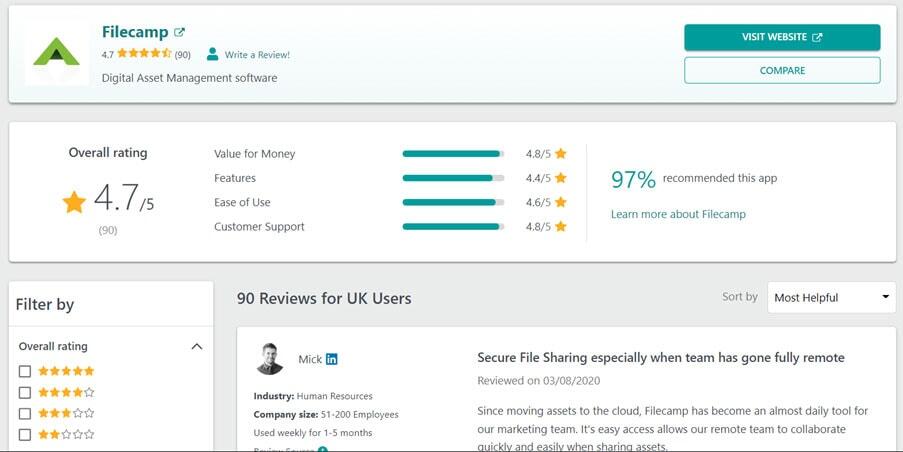Click the Visit Website button
This screenshot has height=452, width=903.
point(782,37)
